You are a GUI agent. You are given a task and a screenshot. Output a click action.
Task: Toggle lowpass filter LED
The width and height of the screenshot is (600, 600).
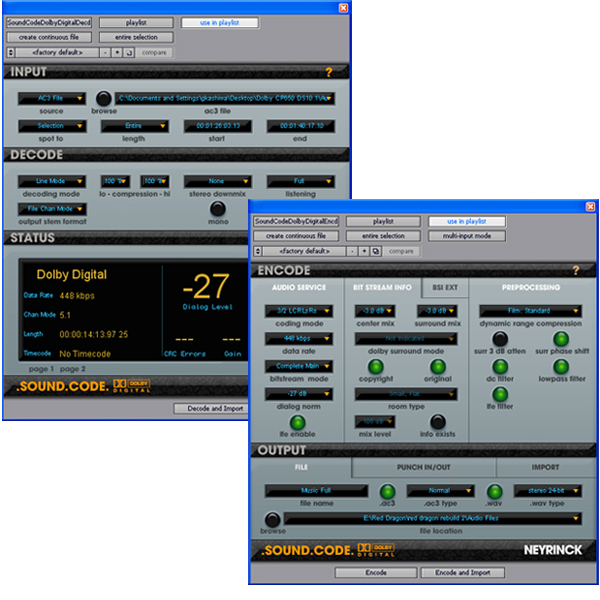pyautogui.click(x=561, y=367)
